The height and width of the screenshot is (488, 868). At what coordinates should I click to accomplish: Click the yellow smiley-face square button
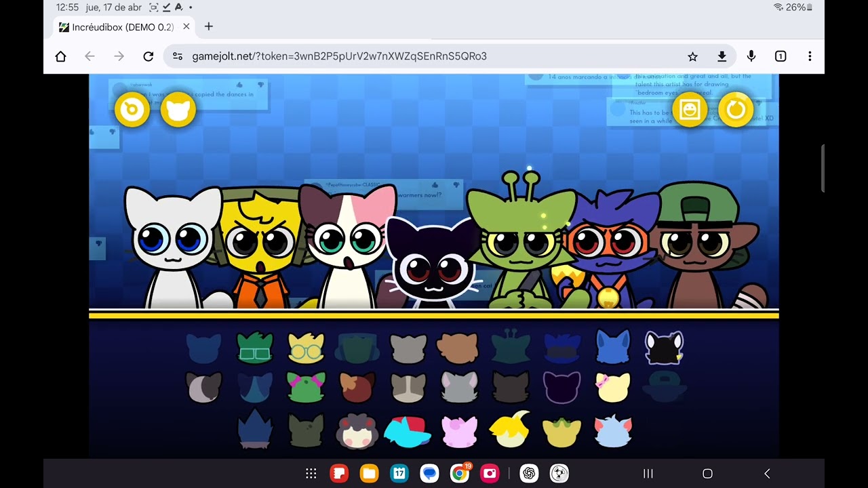690,110
